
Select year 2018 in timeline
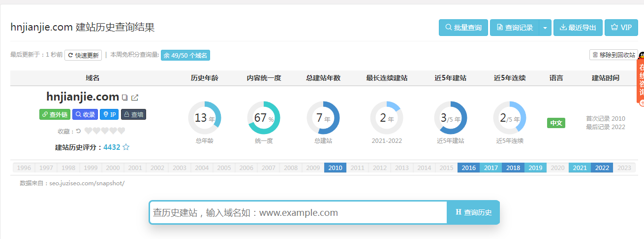tap(513, 168)
